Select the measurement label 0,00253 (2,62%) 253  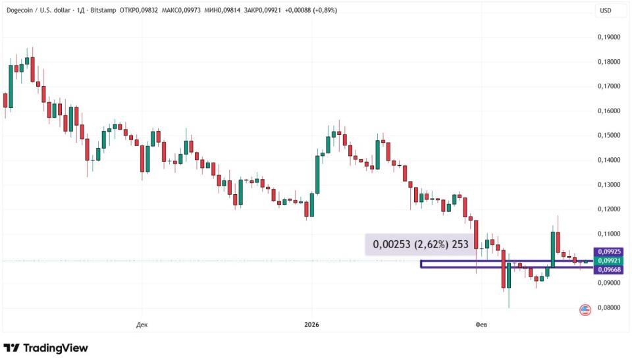[x=420, y=245]
